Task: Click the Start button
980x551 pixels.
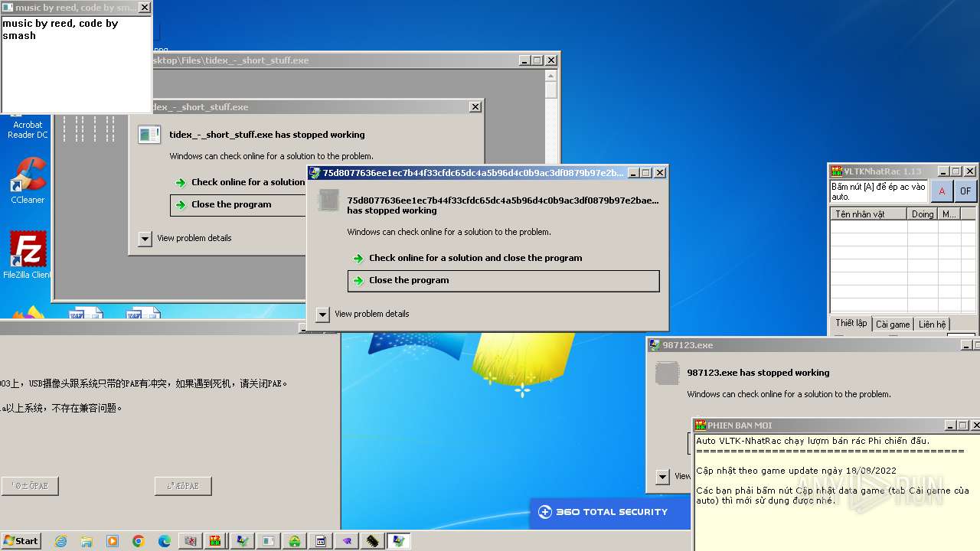Action: pos(21,541)
